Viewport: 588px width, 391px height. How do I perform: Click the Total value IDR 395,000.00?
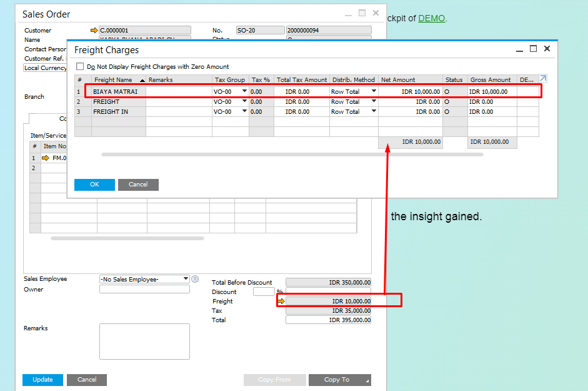(329, 320)
